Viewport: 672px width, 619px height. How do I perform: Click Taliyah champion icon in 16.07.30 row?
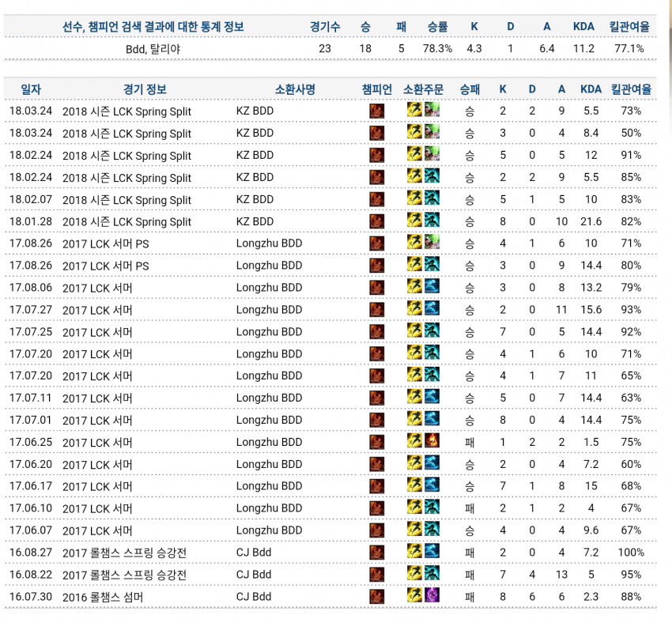(x=376, y=597)
